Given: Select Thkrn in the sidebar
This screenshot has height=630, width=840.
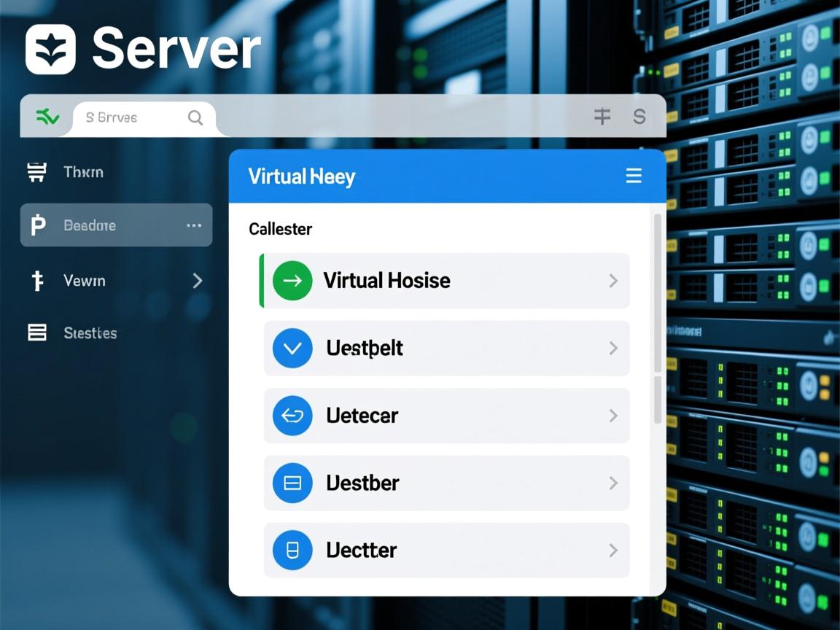Looking at the screenshot, I should (83, 172).
